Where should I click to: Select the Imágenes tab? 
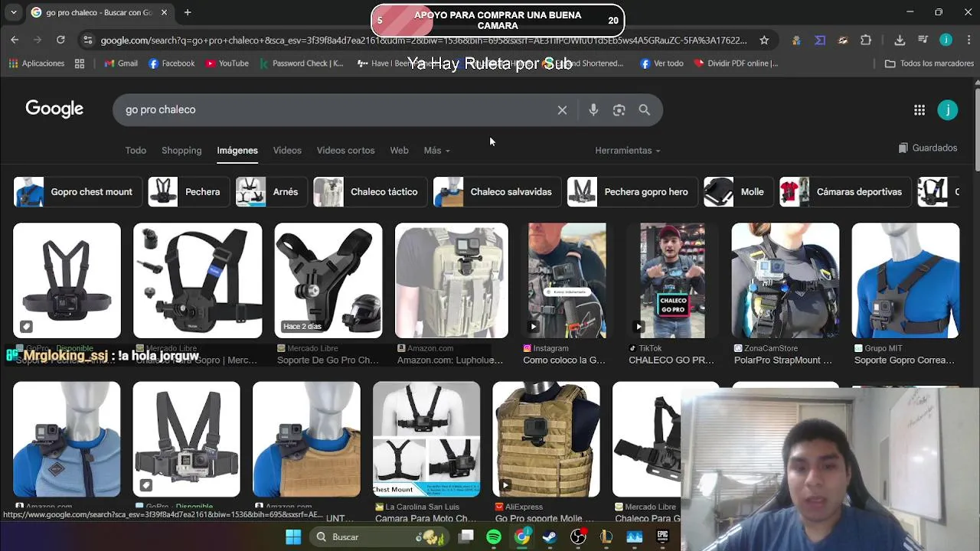tap(237, 151)
